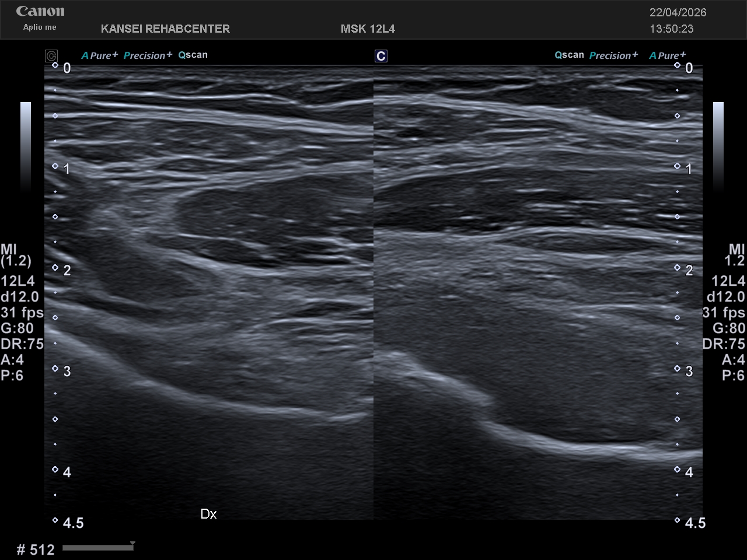This screenshot has height=560, width=747.
Task: Click the active C marker on right panel
Action: coord(381,56)
